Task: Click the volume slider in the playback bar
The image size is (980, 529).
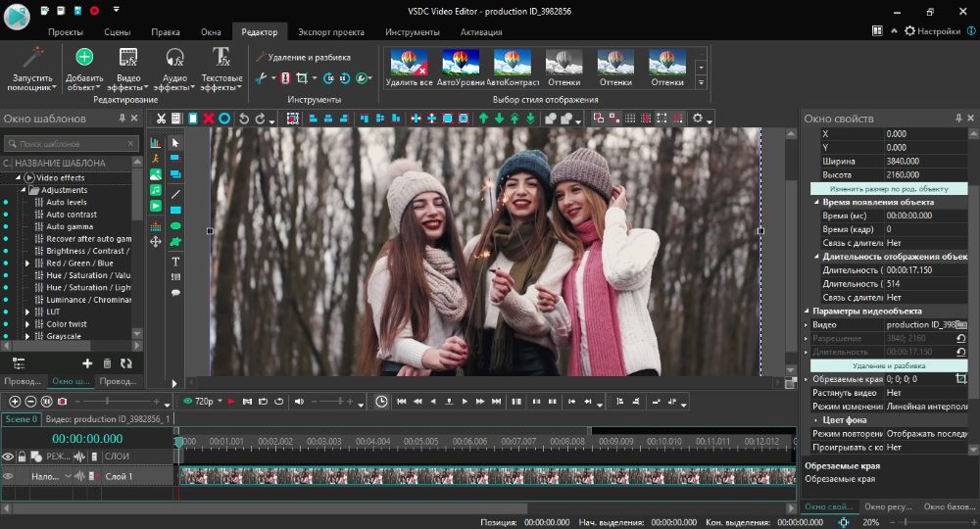Action: click(333, 402)
